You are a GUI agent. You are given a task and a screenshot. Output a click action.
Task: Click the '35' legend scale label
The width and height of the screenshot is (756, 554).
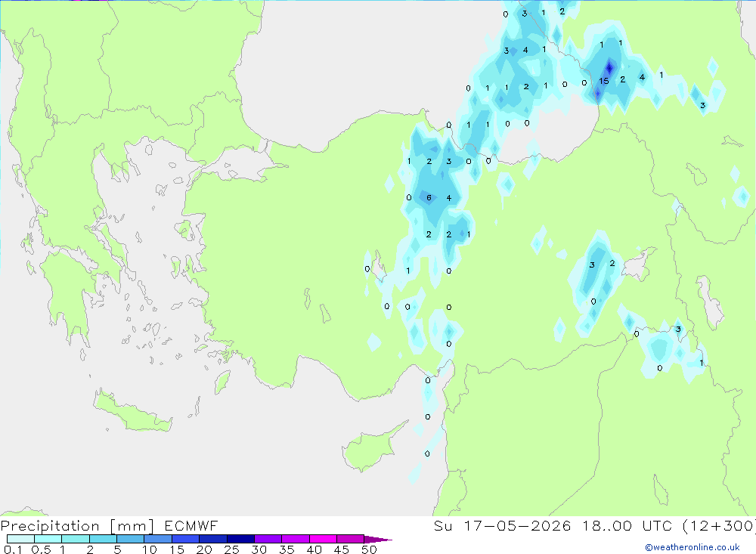click(287, 549)
